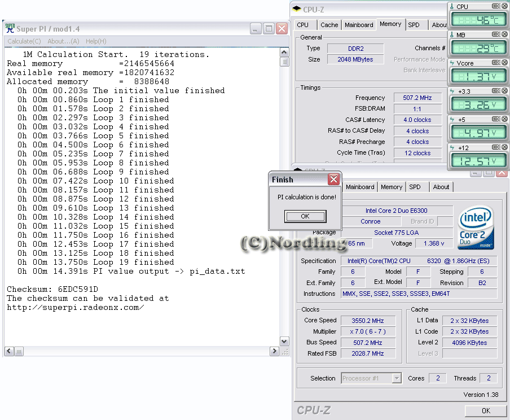510x420 pixels.
Task: Close the CPU temperature monitor panel
Action: point(504,6)
